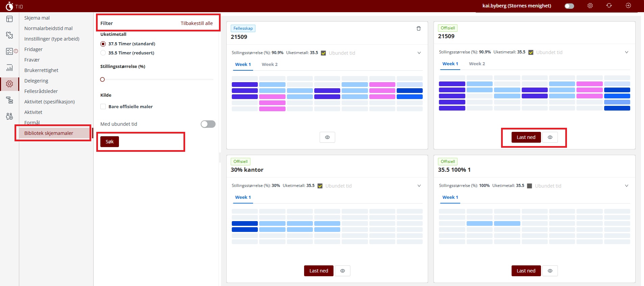
Task: Open the settings gear in the top bar
Action: click(590, 6)
